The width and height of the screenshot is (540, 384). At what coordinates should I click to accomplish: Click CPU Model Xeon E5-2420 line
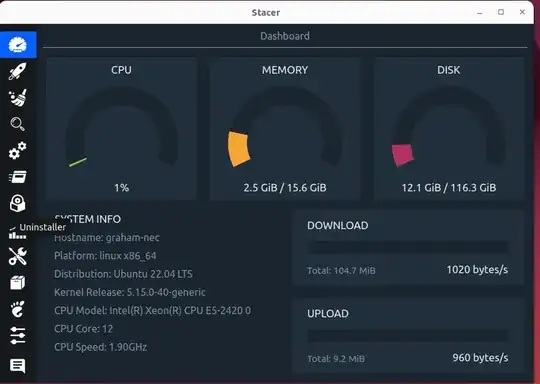tap(153, 311)
